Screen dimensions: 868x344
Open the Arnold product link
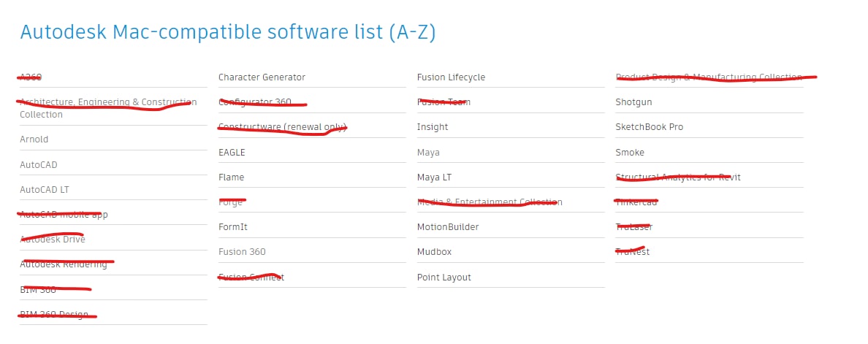point(34,139)
